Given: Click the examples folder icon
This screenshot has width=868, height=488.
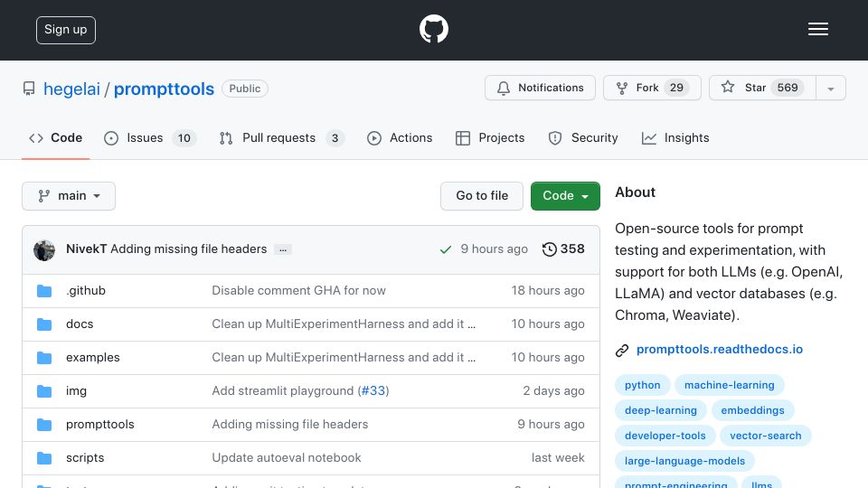Looking at the screenshot, I should (44, 358).
